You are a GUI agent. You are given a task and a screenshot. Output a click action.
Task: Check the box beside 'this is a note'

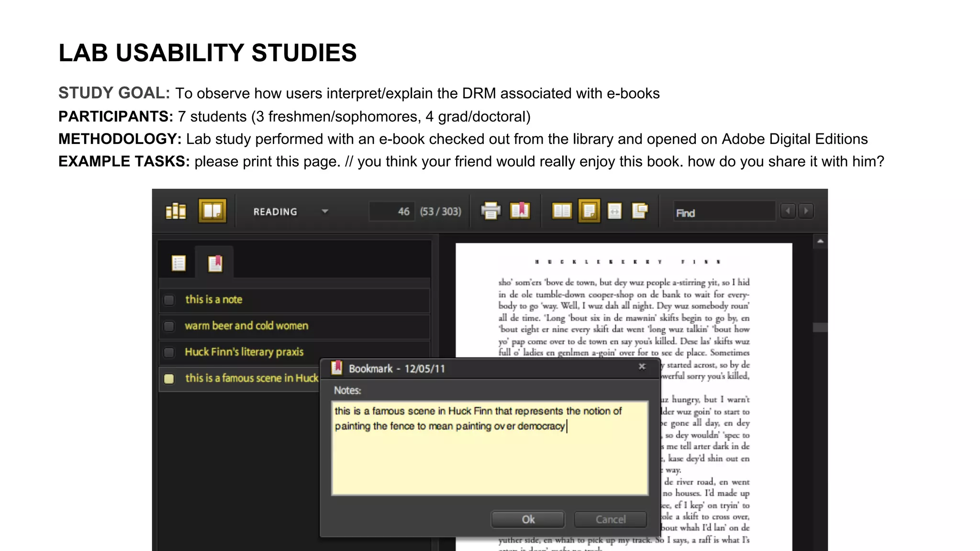[x=169, y=300]
